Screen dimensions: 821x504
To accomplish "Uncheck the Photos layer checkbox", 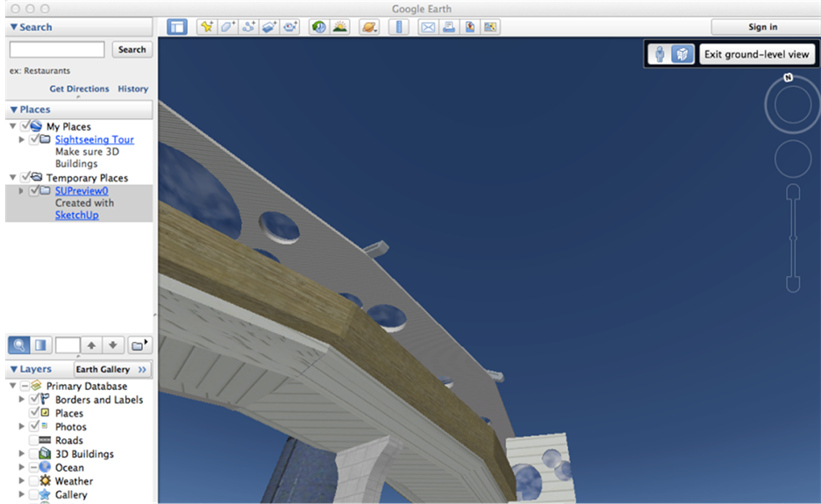I will [35, 427].
